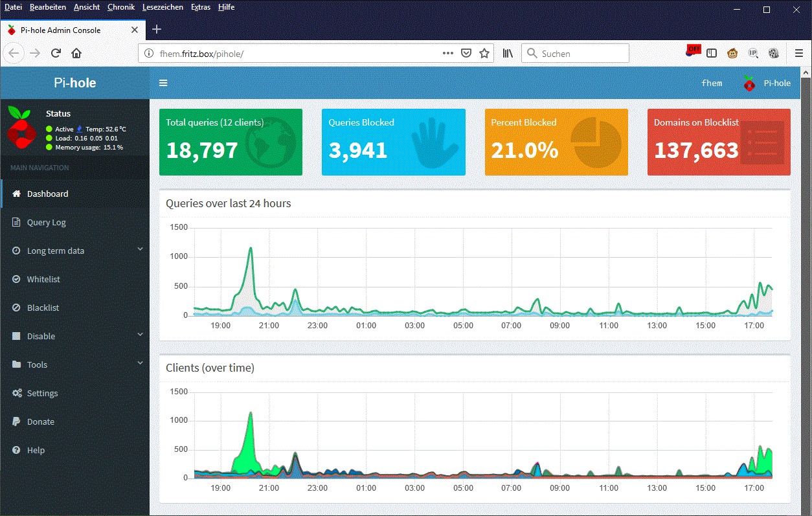Open the Bearbeiten menu
Viewport: 812px width, 516px height.
tap(47, 7)
